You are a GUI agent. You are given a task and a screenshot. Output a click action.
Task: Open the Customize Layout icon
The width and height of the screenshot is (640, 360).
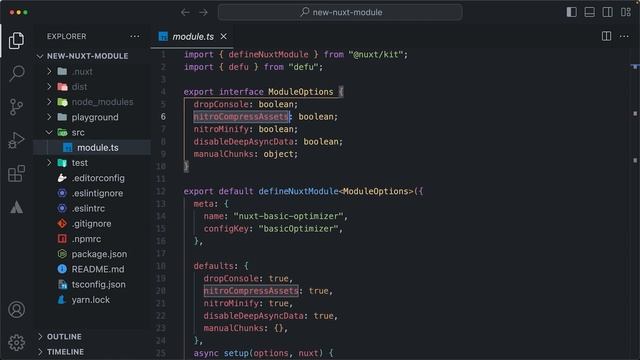pyautogui.click(x=626, y=12)
